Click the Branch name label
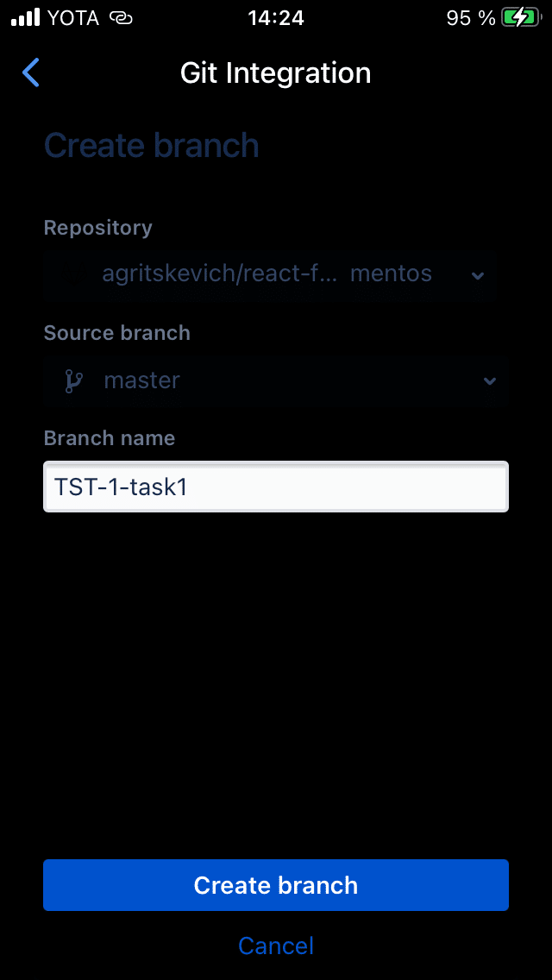Screen dimensions: 552x980 pyautogui.click(x=110, y=438)
